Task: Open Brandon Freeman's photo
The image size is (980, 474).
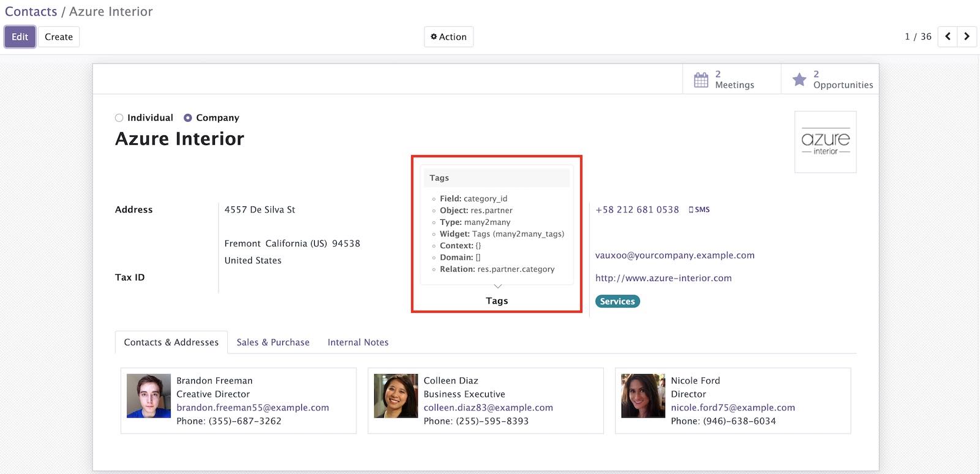Action: click(x=149, y=396)
